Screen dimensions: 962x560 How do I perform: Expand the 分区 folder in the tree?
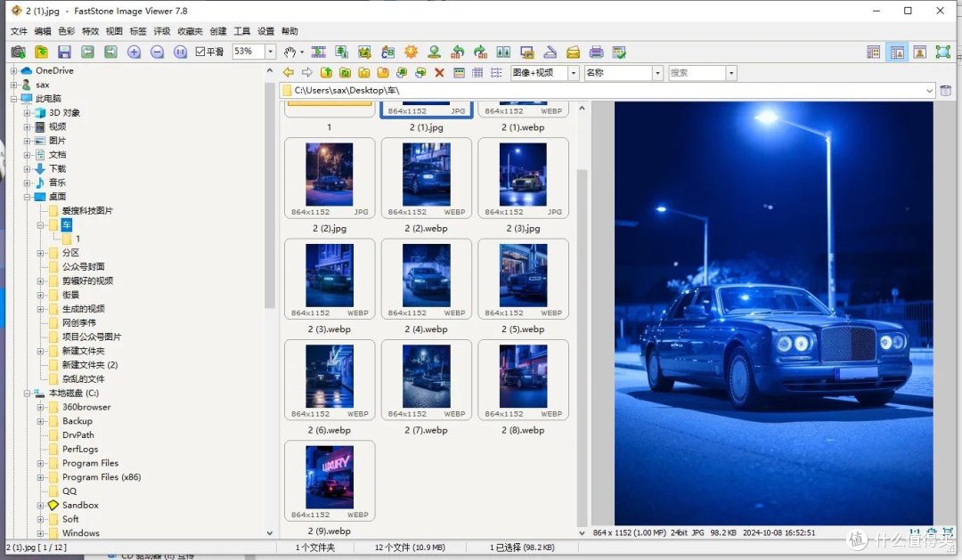[41, 253]
